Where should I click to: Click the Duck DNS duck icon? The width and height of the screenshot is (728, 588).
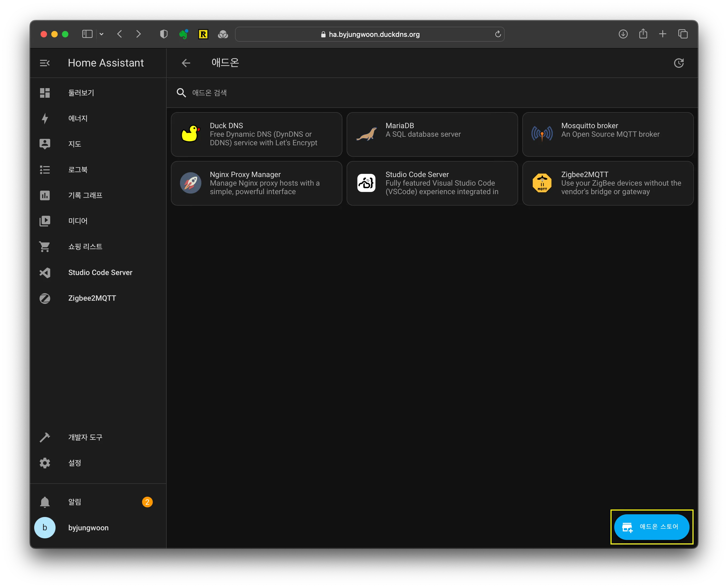tap(191, 134)
